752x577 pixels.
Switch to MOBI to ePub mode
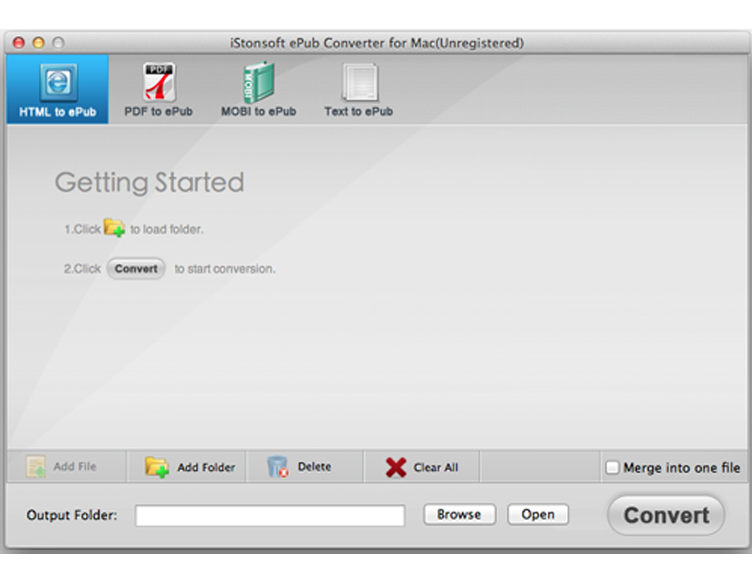point(258,89)
